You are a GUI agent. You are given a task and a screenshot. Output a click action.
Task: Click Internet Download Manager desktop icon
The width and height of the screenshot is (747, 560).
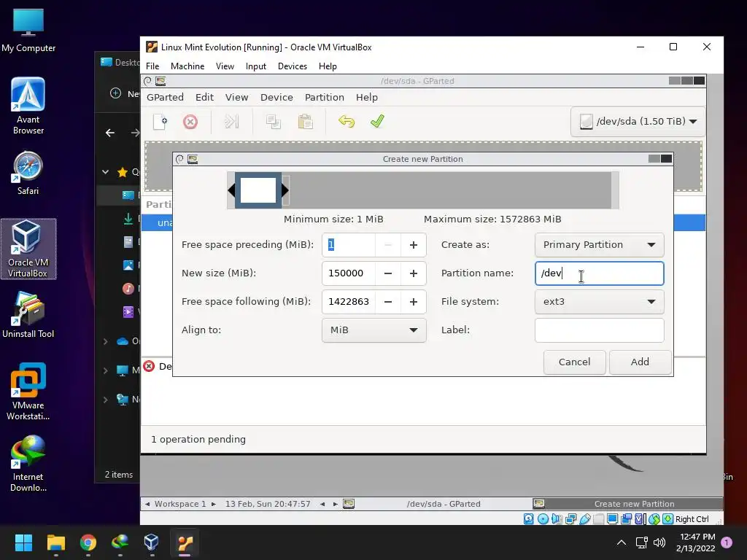pyautogui.click(x=28, y=463)
